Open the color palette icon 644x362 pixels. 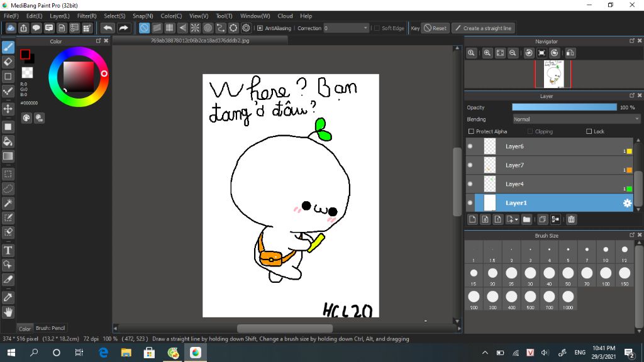click(x=26, y=118)
